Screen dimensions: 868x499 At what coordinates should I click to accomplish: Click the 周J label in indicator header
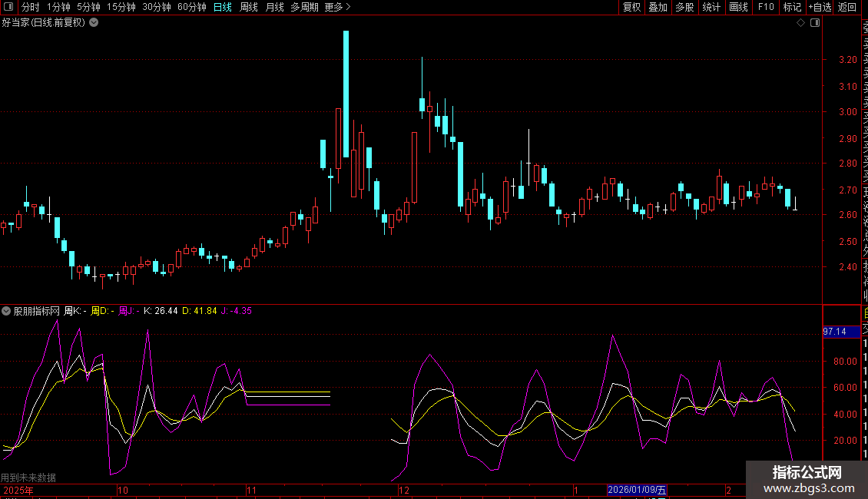(128, 311)
